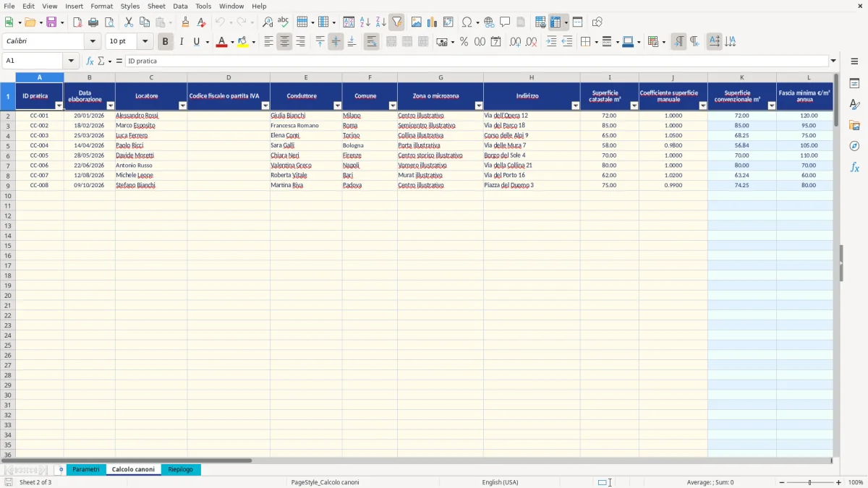Format as date icon
The width and height of the screenshot is (868, 488).
pos(496,42)
